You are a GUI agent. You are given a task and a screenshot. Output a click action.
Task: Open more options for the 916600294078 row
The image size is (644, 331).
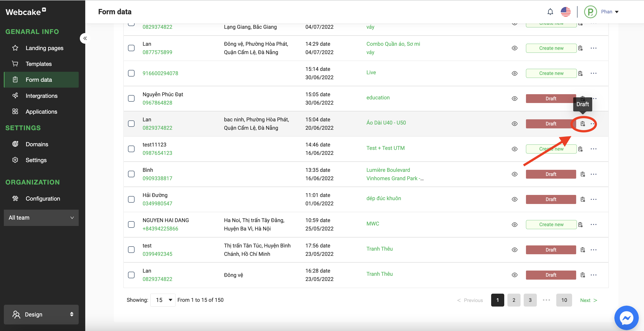pos(594,73)
